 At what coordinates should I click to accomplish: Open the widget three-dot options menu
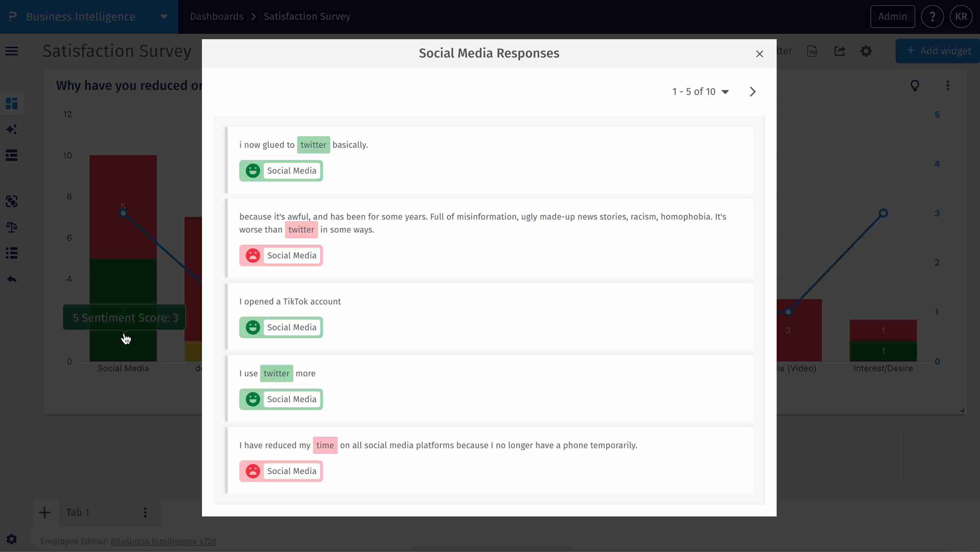(948, 86)
